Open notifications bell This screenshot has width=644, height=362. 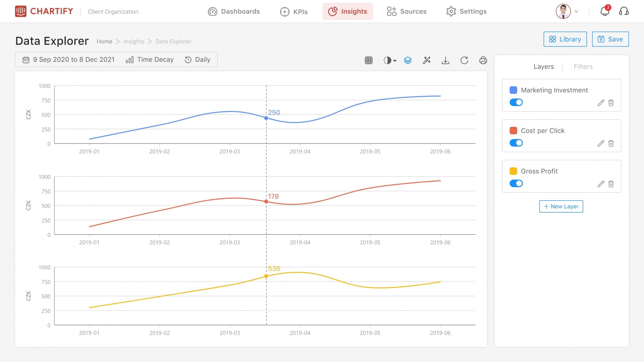pyautogui.click(x=605, y=11)
